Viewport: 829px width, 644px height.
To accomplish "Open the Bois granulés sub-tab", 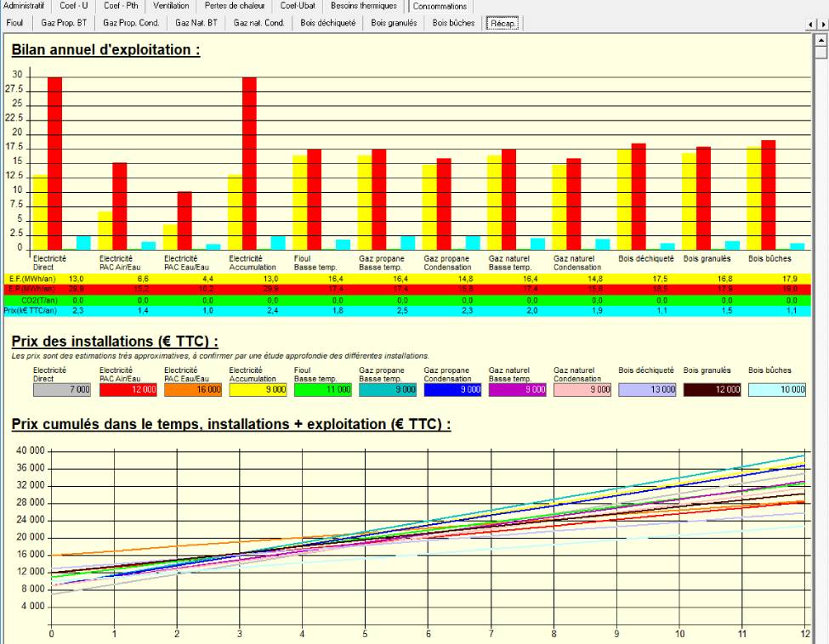I will pyautogui.click(x=394, y=23).
